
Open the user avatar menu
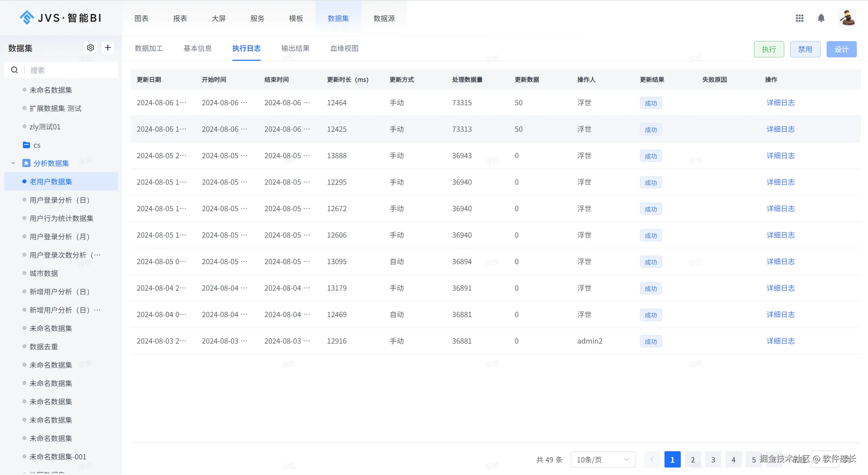pyautogui.click(x=847, y=18)
